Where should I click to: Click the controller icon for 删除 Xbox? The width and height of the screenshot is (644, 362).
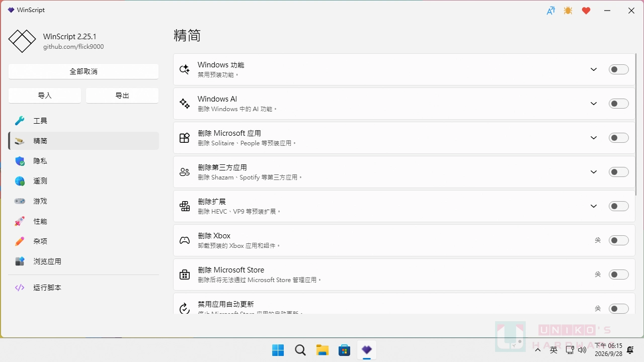185,240
